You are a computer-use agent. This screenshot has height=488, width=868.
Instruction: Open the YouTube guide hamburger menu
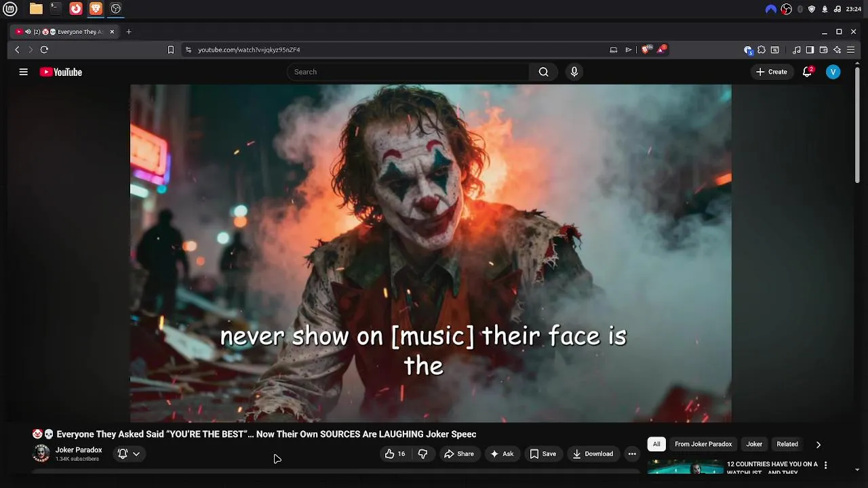tap(23, 72)
